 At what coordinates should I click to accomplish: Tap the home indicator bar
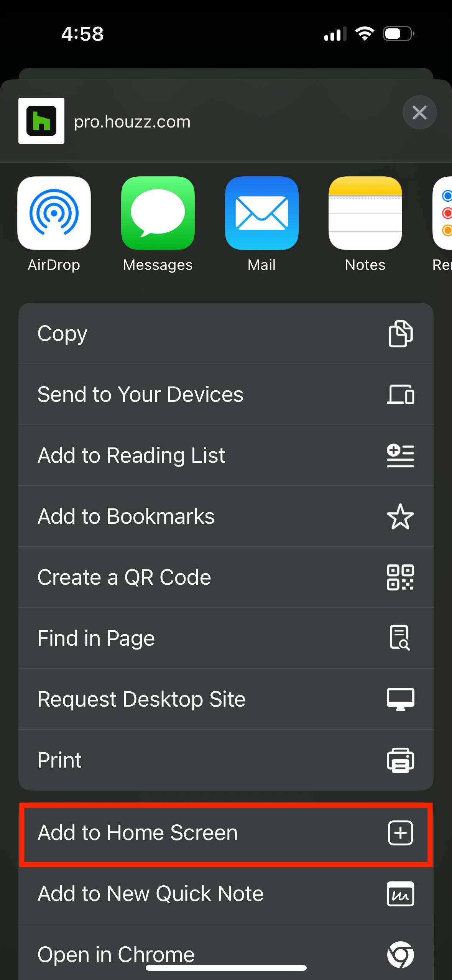[226, 968]
